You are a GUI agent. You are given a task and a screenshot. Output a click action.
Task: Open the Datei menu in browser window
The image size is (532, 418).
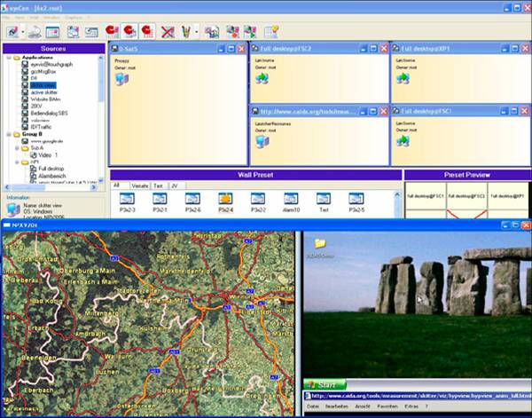tap(313, 406)
